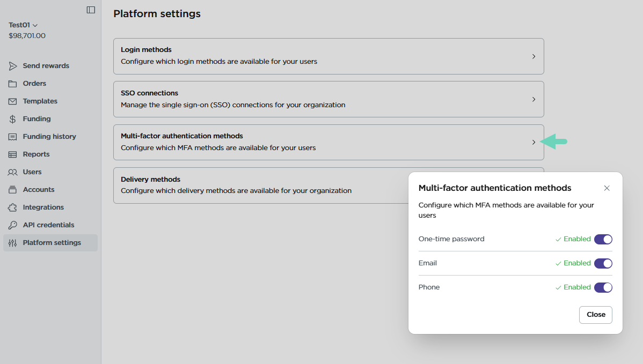Click the Funding dollar sign icon
Viewport: 643px width, 364px height.
13,119
